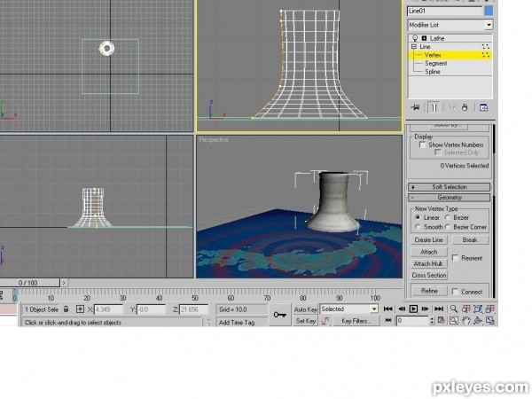Viewport: 532px width, 399px height.
Task: Click the Add Time Tag area
Action: (x=240, y=322)
